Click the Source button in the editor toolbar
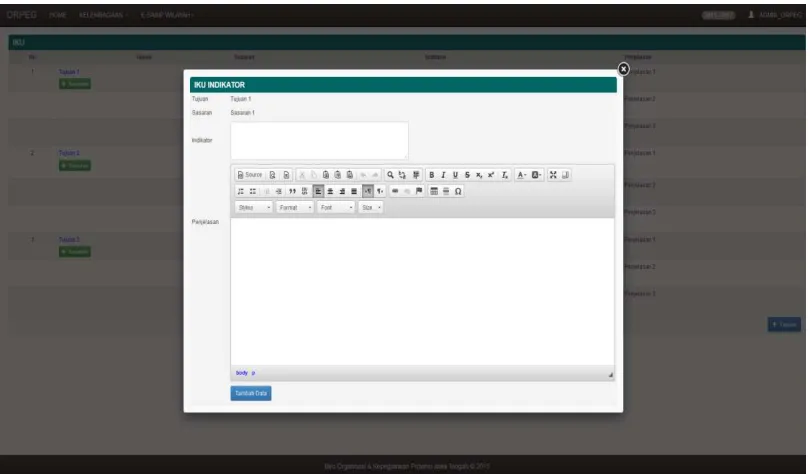The height and width of the screenshot is (474, 810). coord(250,175)
